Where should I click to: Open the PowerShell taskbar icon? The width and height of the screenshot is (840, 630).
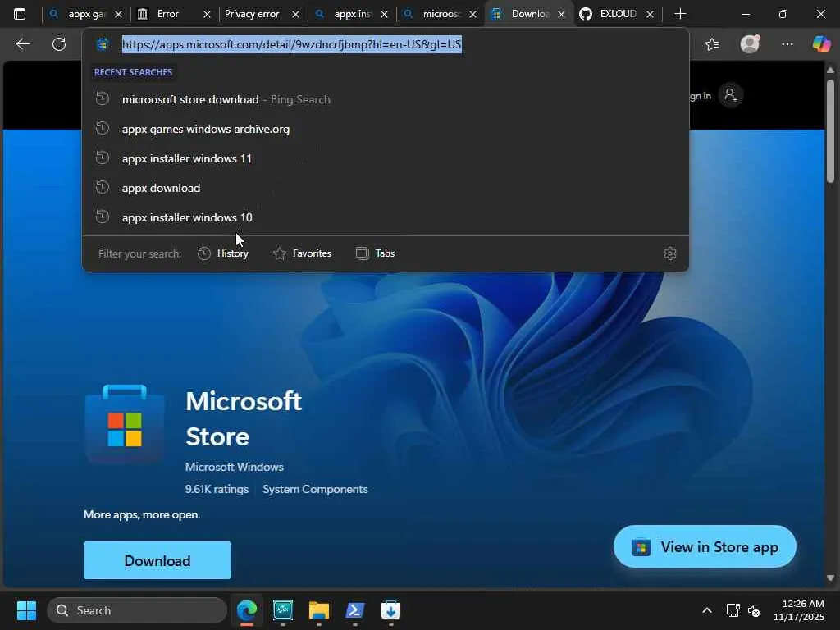tap(354, 610)
